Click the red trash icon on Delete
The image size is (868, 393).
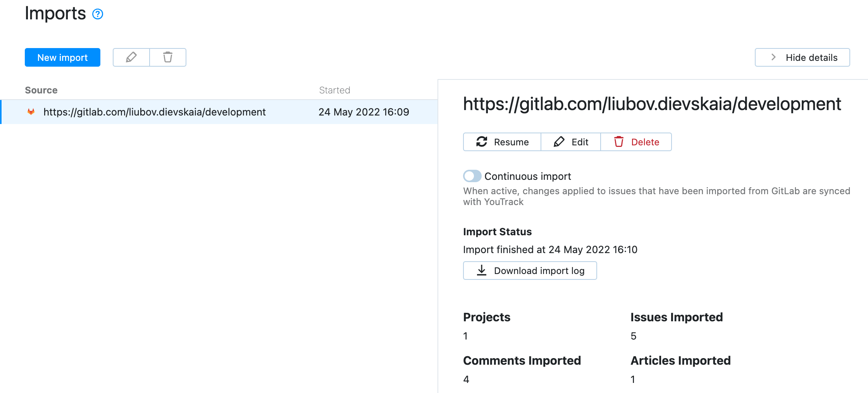[x=619, y=142]
